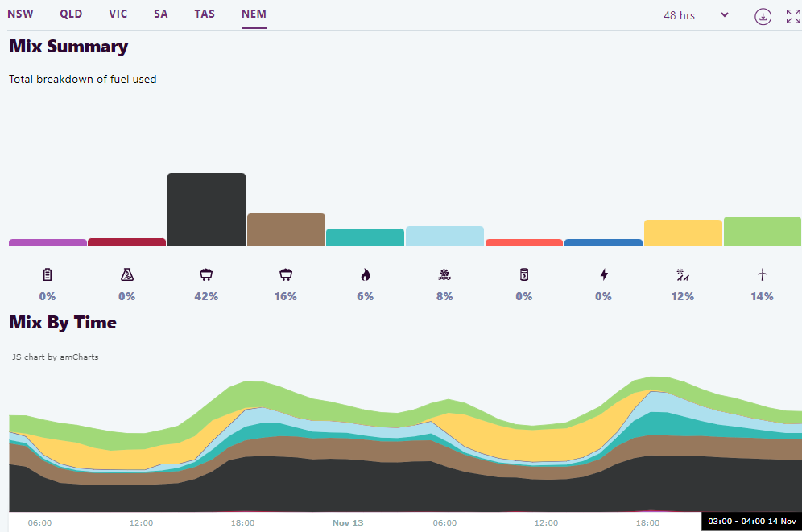Open the VIC region tab
Image resolution: width=802 pixels, height=532 pixels.
(x=118, y=14)
